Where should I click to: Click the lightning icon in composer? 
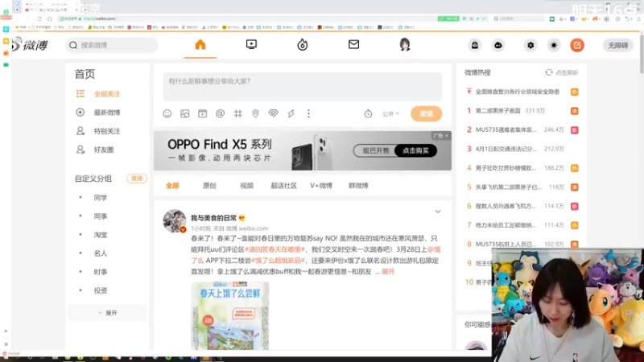(x=291, y=113)
